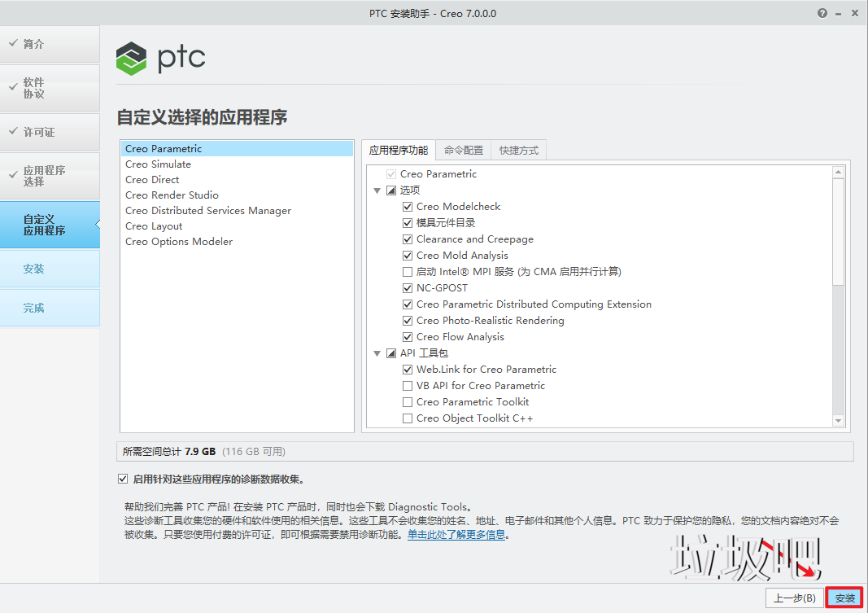
Task: Uncheck Creo Modelcheck option
Action: (x=408, y=207)
